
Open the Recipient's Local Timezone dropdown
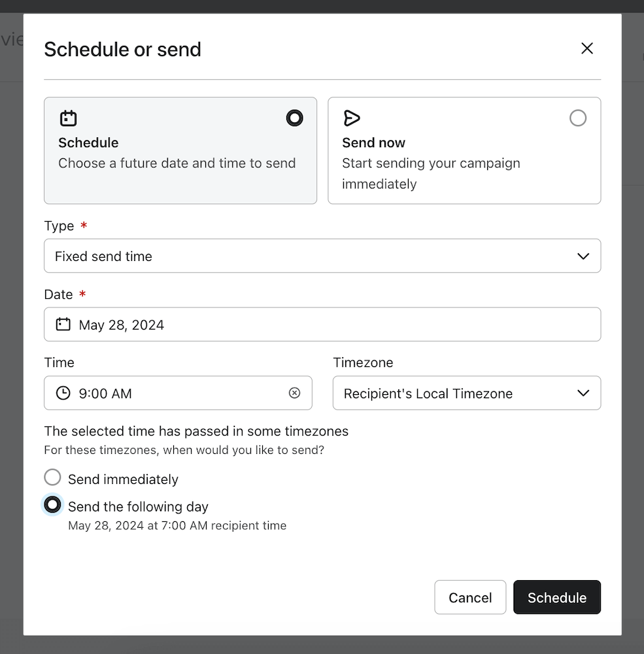pos(466,392)
